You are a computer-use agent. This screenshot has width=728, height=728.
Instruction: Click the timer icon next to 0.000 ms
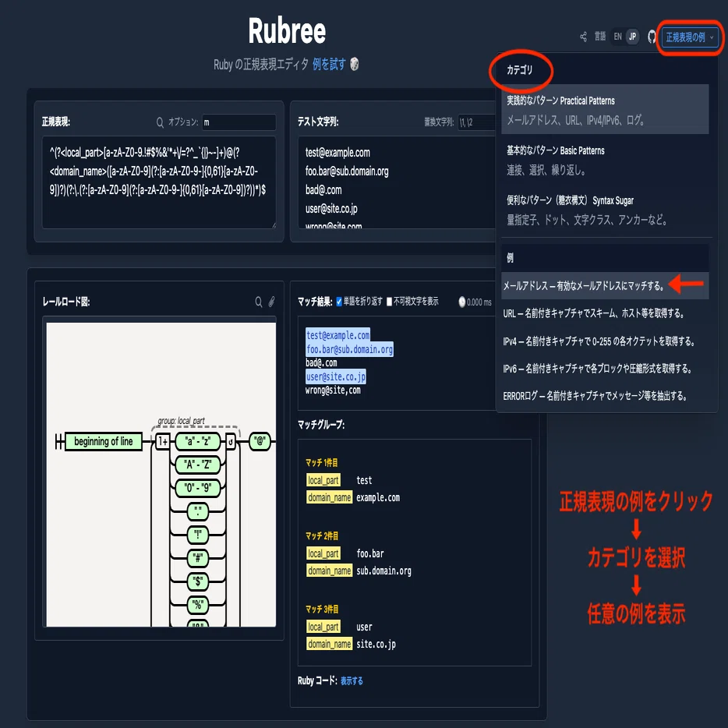coord(462,302)
